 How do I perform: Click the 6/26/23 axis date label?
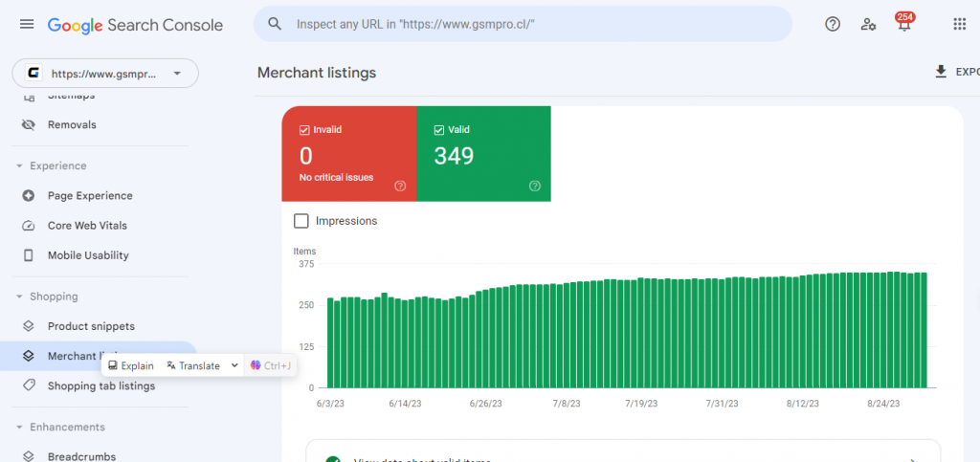tap(485, 404)
